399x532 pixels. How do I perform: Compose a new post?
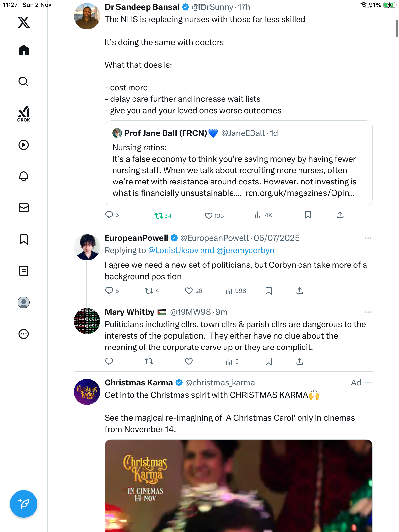[24, 504]
